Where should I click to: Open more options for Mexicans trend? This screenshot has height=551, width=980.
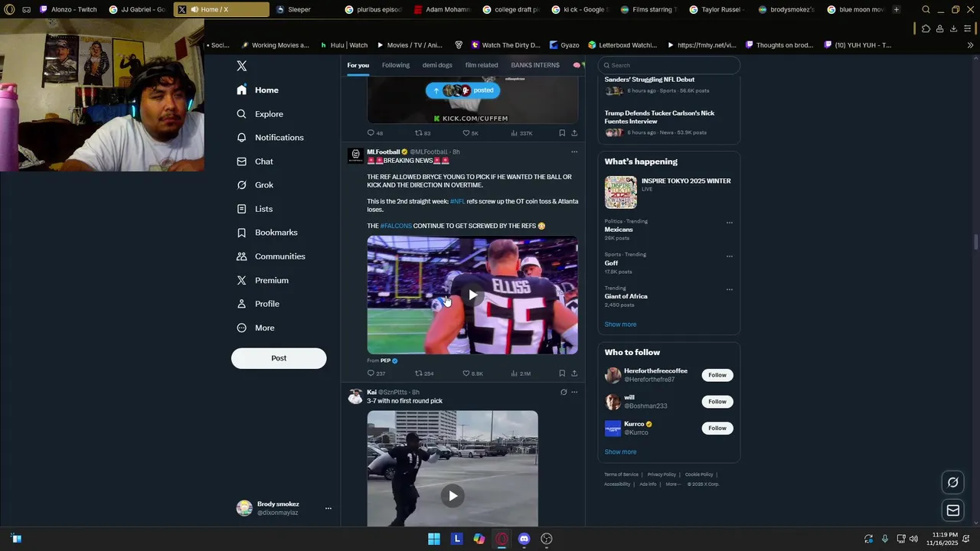coord(730,223)
